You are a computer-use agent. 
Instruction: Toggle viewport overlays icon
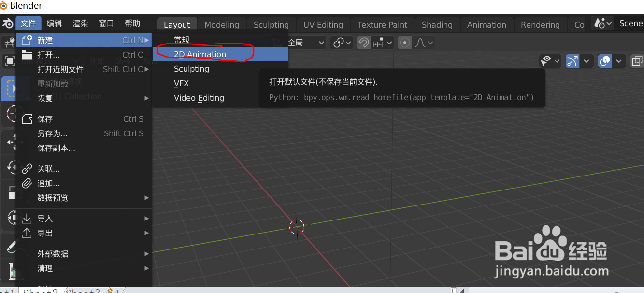(x=605, y=61)
